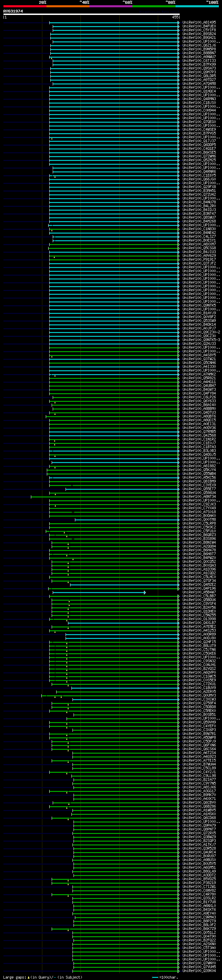The image size is (222, 980).
Task: Select hit UniRef100_B6KSE5
Action: click(x=199, y=153)
